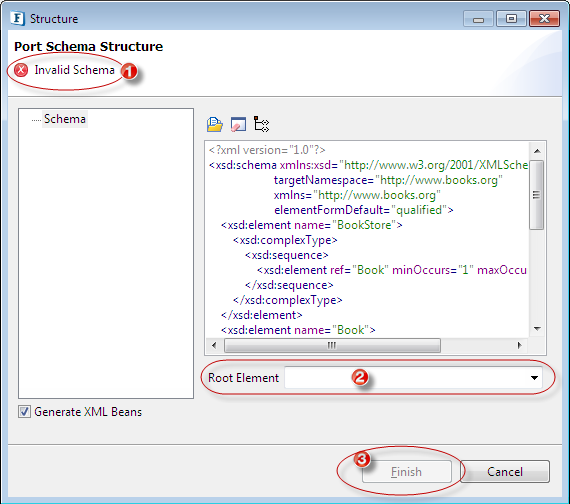
Task: Click the red Invalid Schema error icon
Action: [x=21, y=70]
